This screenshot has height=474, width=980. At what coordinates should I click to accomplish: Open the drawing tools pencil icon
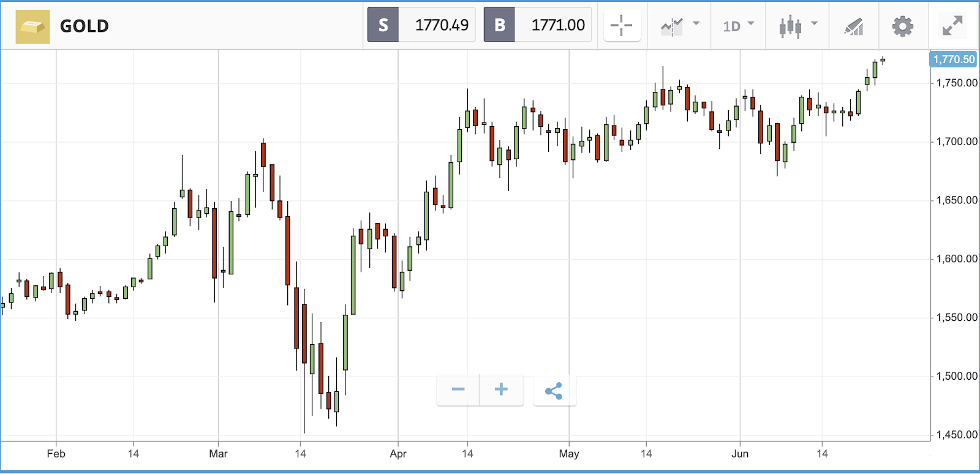(854, 26)
